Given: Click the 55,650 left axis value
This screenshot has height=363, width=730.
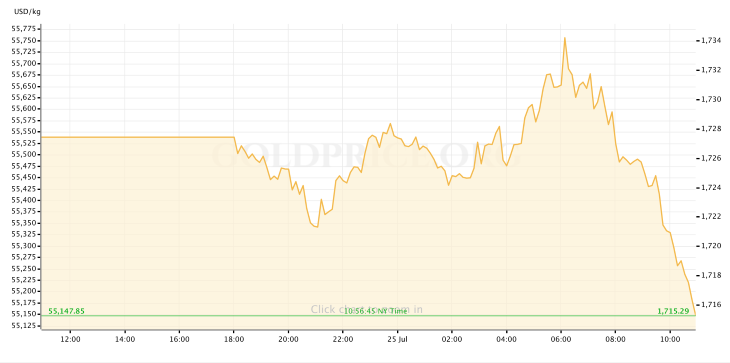Looking at the screenshot, I should [25, 86].
